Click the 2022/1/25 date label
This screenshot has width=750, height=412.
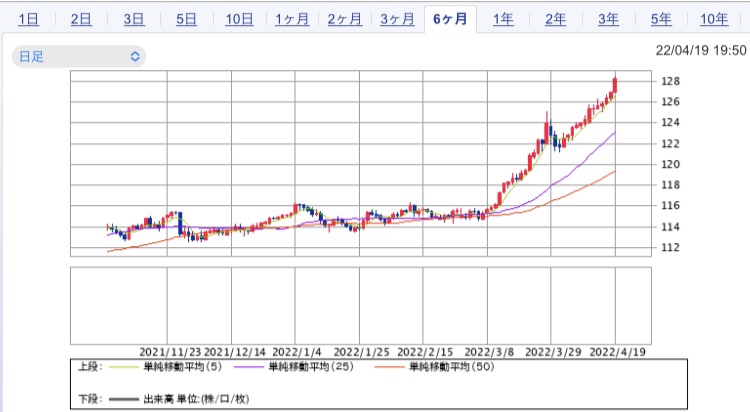pos(362,352)
